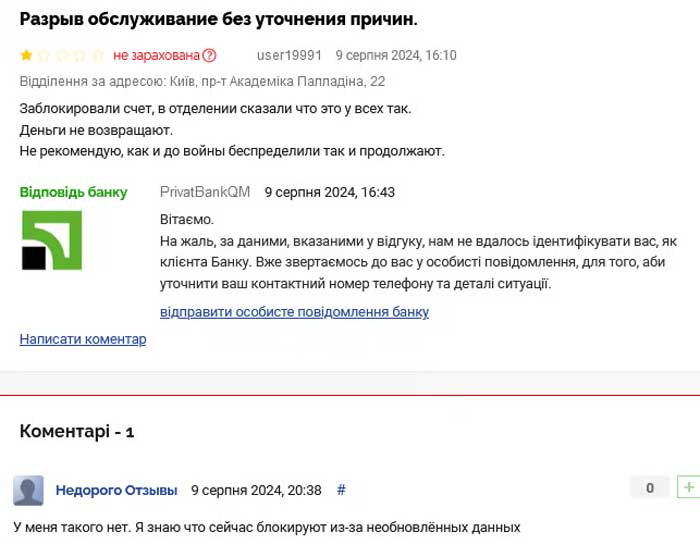Click the не зарахована status label
This screenshot has height=557, width=700.
pyautogui.click(x=156, y=55)
